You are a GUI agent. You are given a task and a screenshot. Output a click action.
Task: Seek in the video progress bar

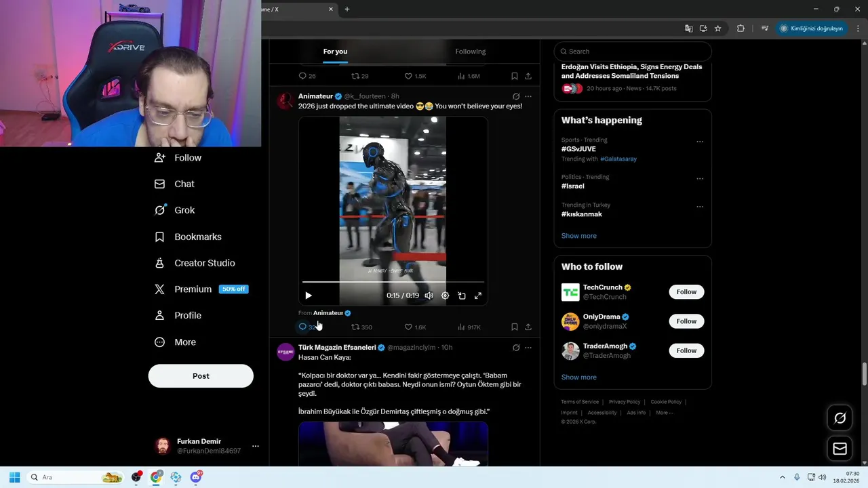393,281
